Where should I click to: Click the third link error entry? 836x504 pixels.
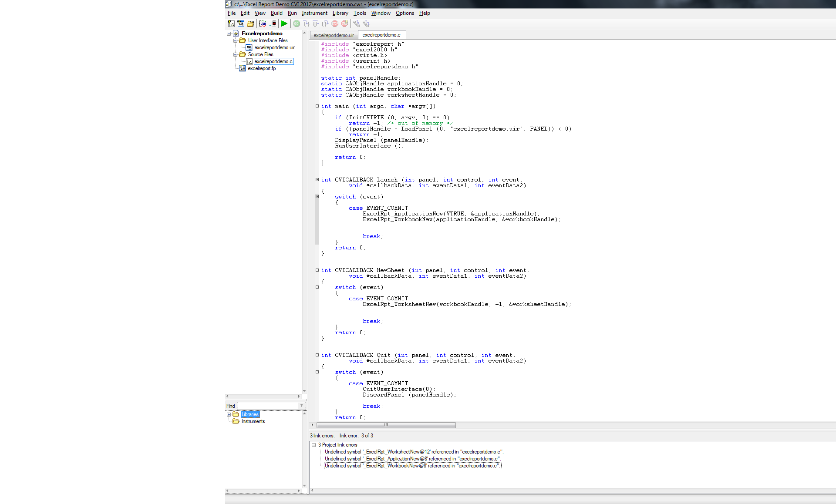[x=411, y=466]
